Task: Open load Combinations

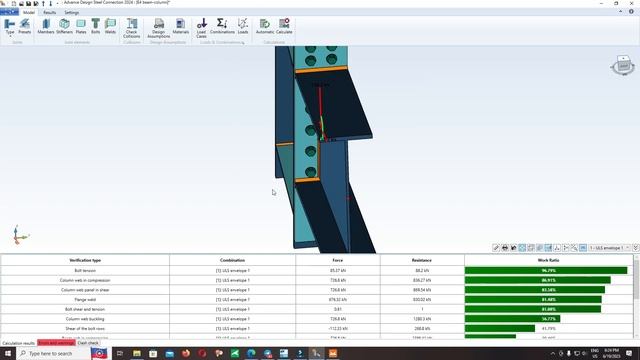Action: coord(222,26)
